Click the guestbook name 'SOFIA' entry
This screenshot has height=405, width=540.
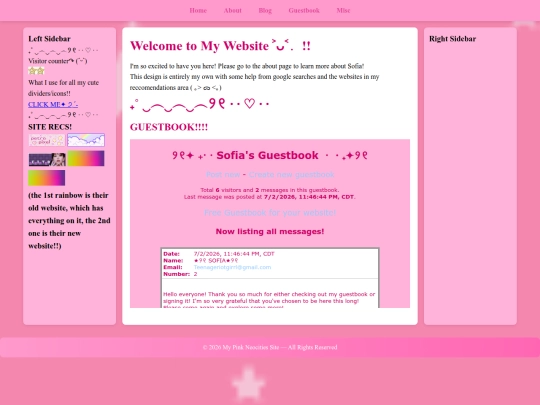tap(216, 260)
